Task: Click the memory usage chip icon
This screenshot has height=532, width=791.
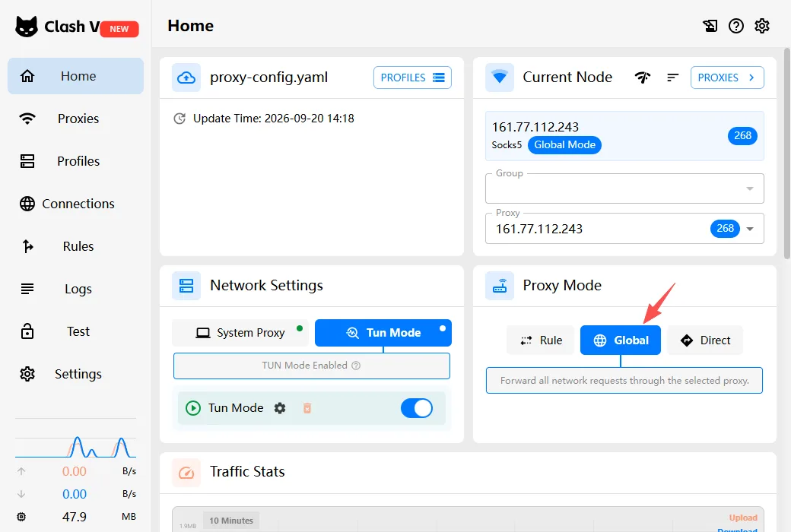Action: click(x=21, y=517)
